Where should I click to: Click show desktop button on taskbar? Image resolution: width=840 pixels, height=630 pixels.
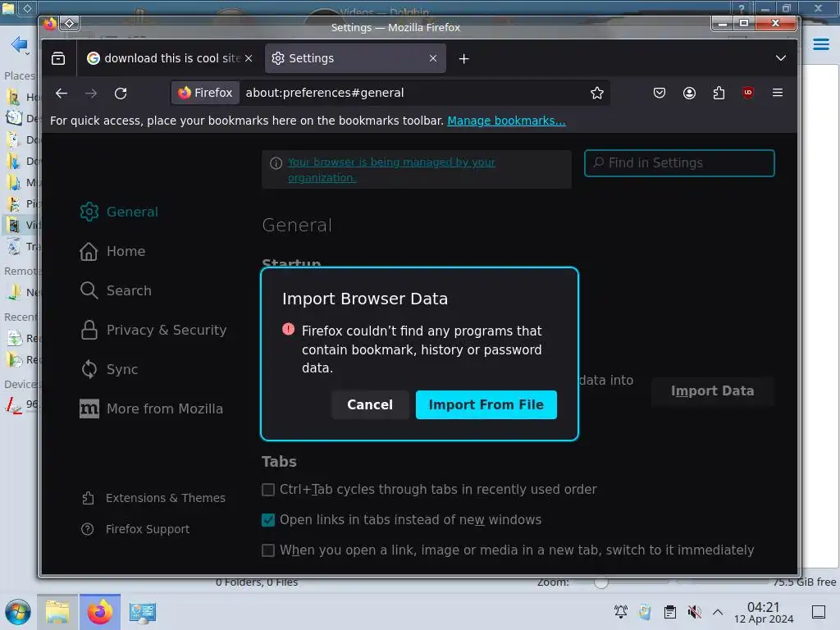(x=819, y=612)
